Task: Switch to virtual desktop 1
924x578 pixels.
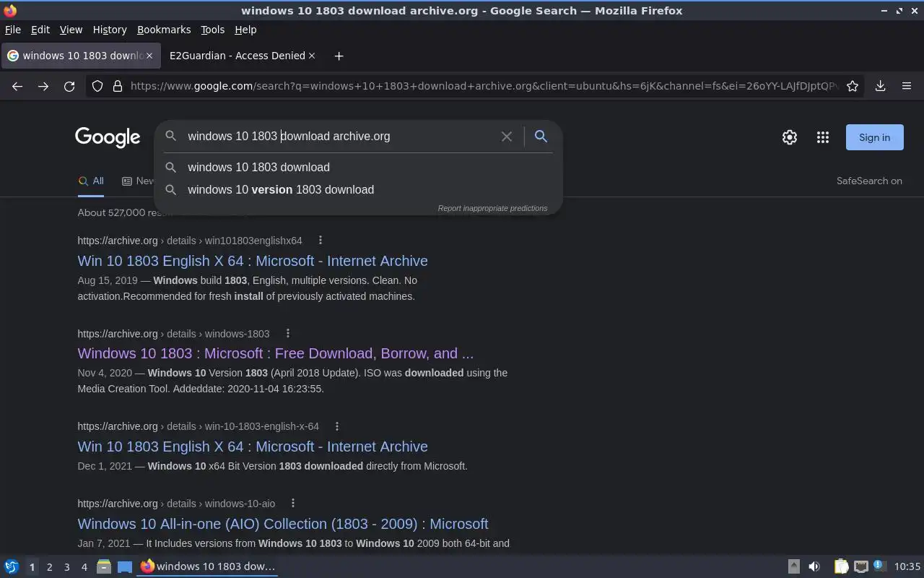Action: 32,567
